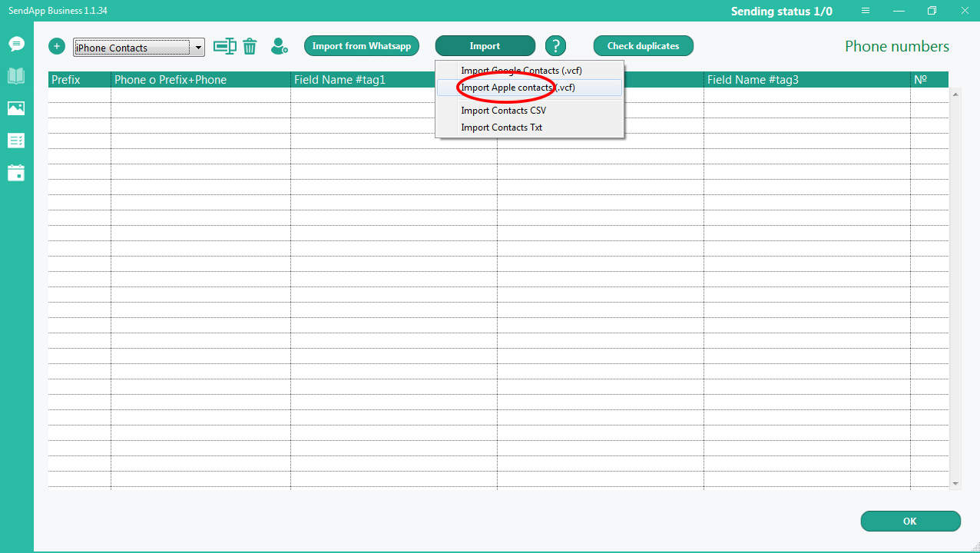Screen dimensions: 980x553
Task: Open help with question mark icon
Action: click(555, 46)
